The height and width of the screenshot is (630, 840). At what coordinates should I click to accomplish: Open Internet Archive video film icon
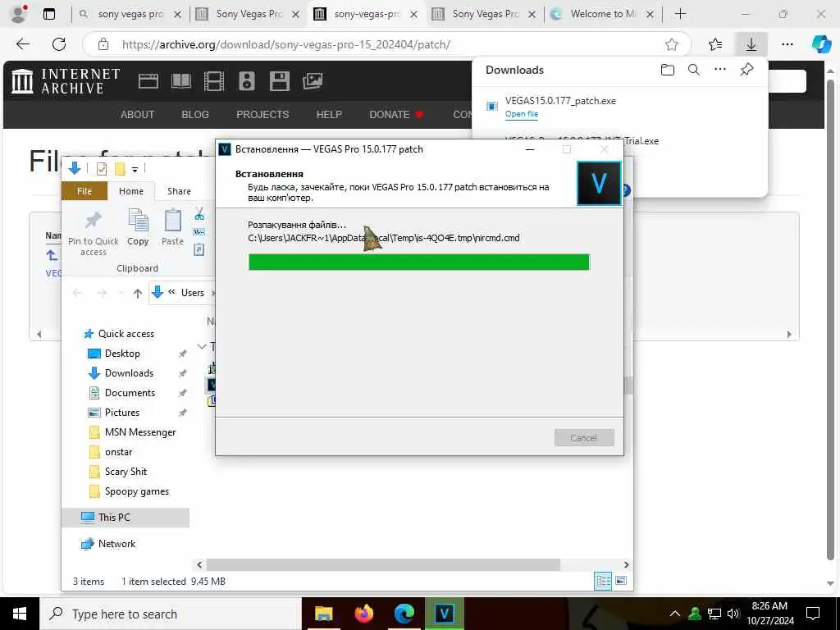[x=214, y=81]
